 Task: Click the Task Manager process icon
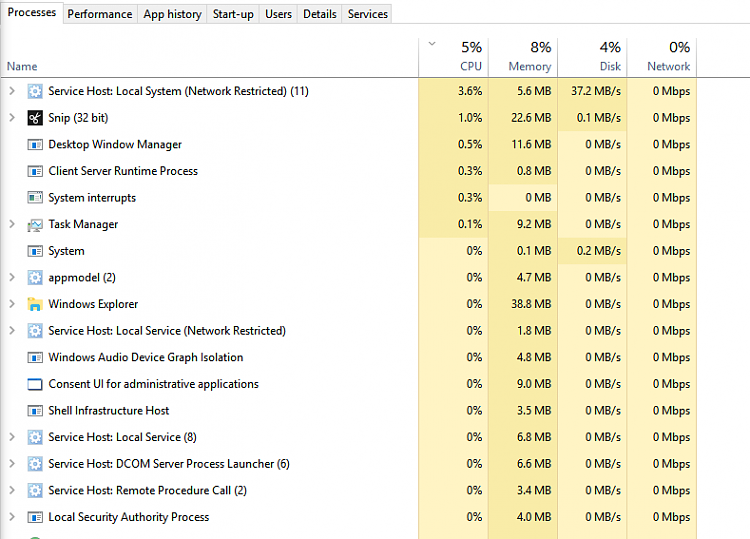[x=35, y=224]
